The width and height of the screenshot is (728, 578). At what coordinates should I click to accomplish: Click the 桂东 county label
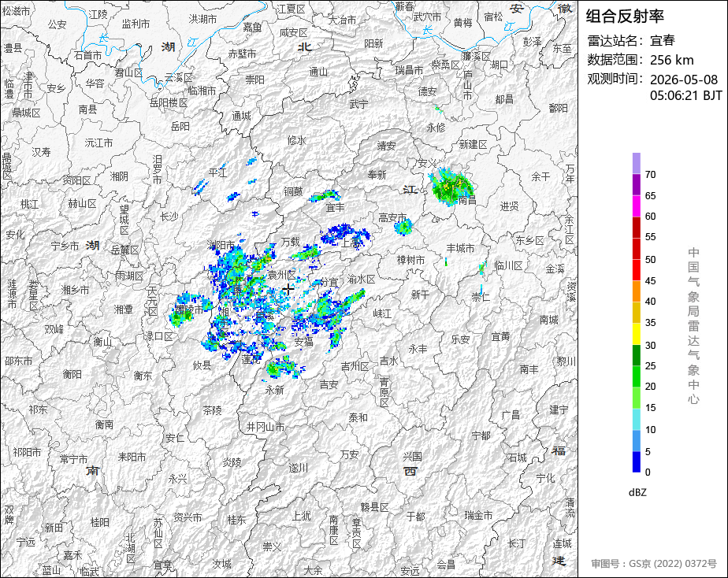tap(236, 520)
